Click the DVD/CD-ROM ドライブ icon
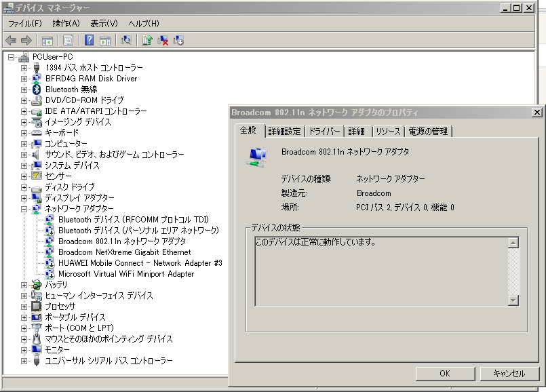Viewport: 546px width, 392px height. tap(37, 100)
